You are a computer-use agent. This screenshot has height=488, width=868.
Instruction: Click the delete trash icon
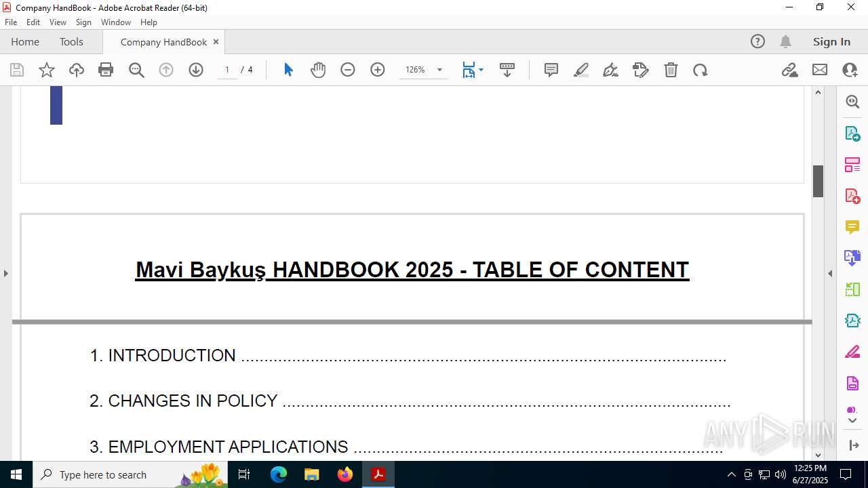[x=671, y=70]
